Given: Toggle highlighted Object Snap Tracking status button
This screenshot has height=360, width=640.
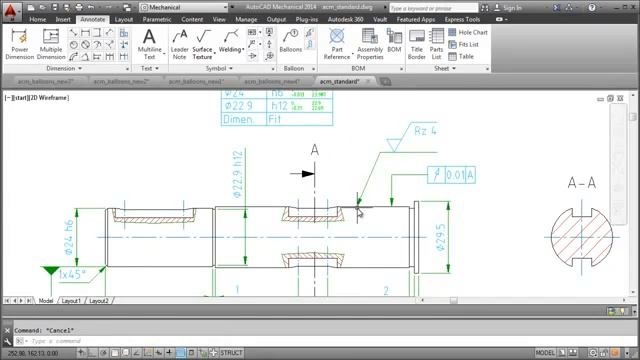Looking at the screenshot, I should (180, 353).
